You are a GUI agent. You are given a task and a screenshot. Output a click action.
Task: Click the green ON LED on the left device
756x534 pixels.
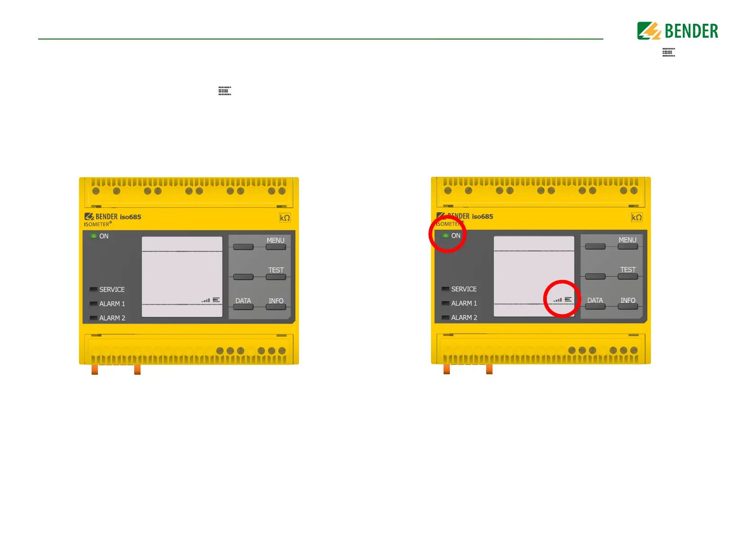pyautogui.click(x=93, y=236)
